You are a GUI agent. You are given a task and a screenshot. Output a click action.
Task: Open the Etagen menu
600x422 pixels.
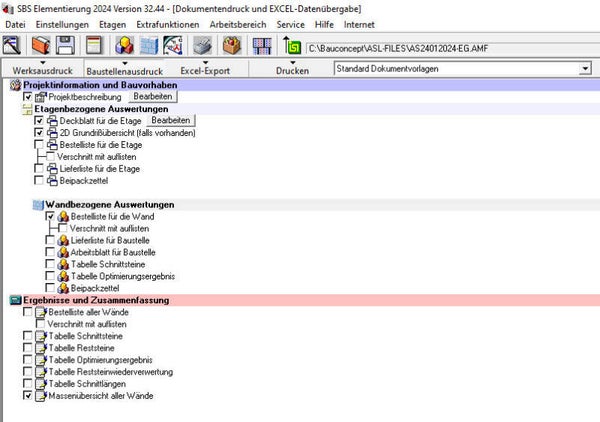[x=112, y=24]
